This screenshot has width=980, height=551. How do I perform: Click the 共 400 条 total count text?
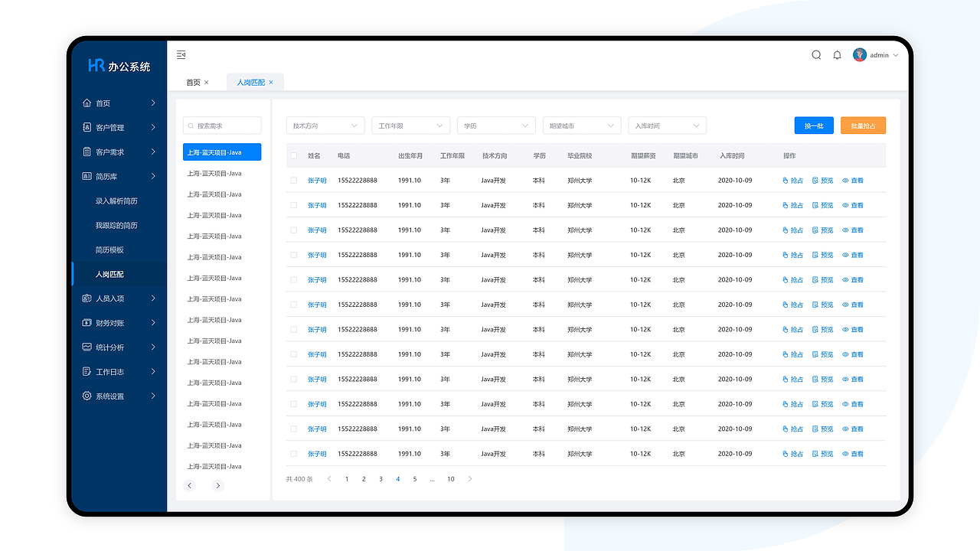click(299, 479)
